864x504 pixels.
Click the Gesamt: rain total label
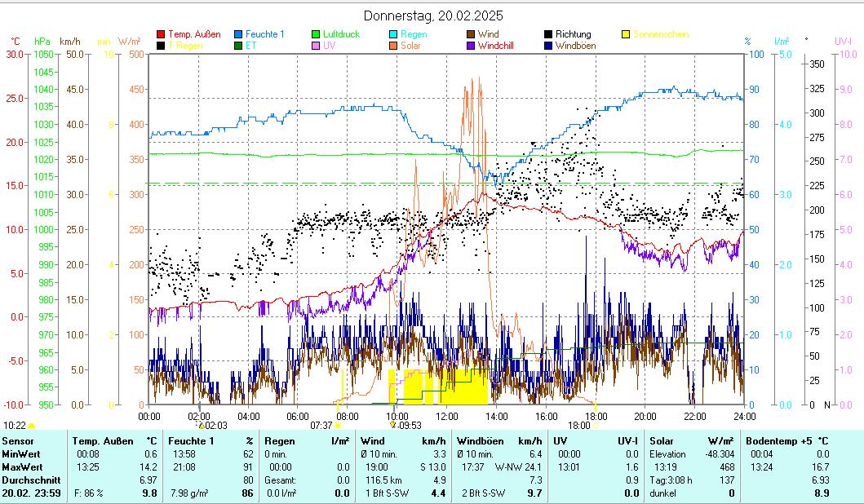tap(281, 480)
